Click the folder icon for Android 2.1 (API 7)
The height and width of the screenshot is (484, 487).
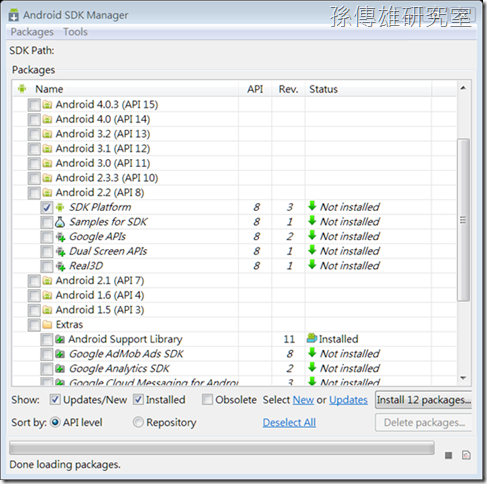click(47, 281)
